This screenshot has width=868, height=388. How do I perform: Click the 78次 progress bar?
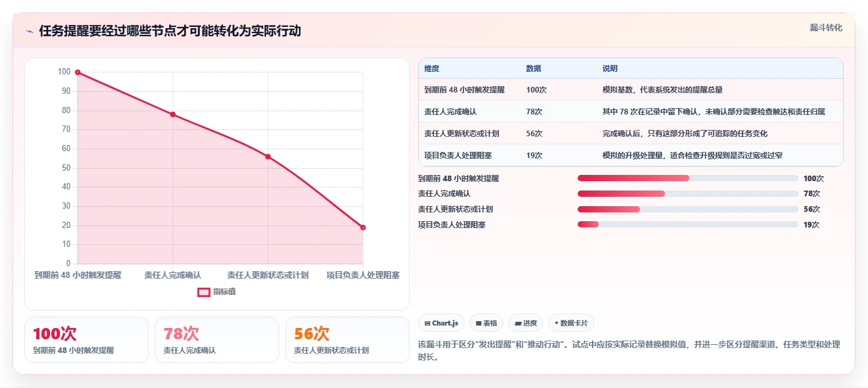688,194
